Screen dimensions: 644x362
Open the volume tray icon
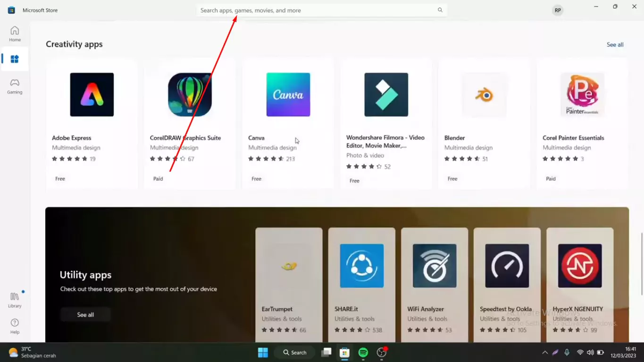[x=590, y=352]
